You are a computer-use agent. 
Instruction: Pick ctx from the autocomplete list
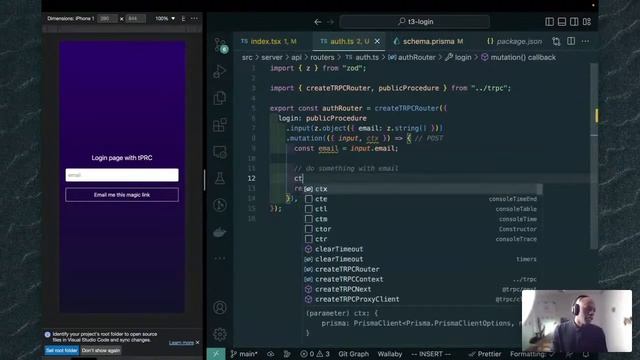click(x=423, y=189)
